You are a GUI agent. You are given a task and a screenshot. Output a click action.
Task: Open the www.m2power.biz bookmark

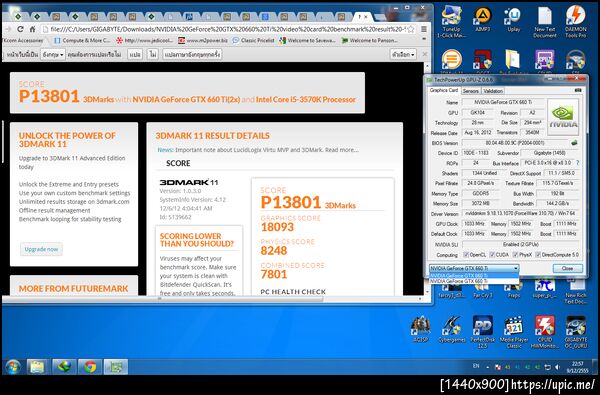click(202, 40)
